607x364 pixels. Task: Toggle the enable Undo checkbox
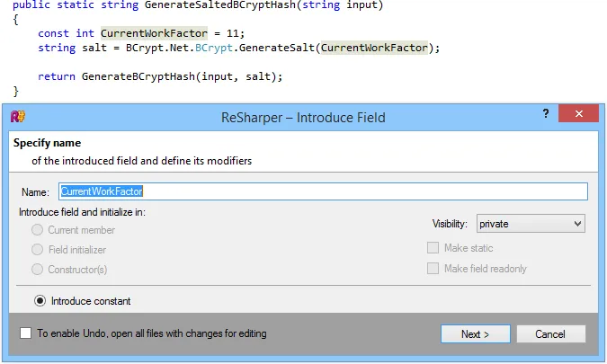point(25,333)
